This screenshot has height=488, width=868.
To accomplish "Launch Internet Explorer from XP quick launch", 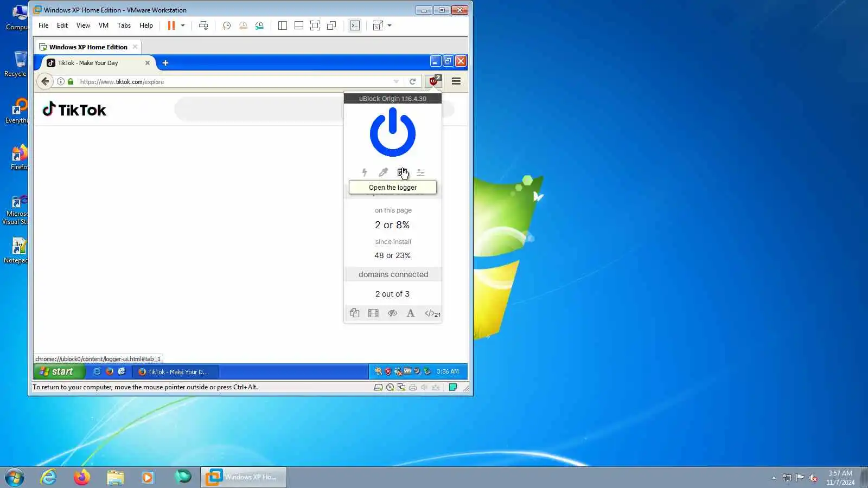I will coord(97,371).
